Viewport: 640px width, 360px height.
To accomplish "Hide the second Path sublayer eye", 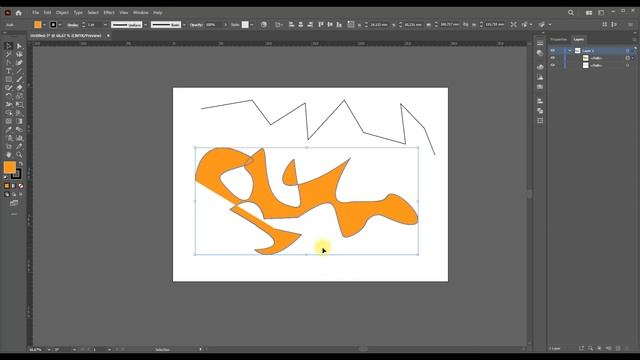I will pyautogui.click(x=553, y=65).
